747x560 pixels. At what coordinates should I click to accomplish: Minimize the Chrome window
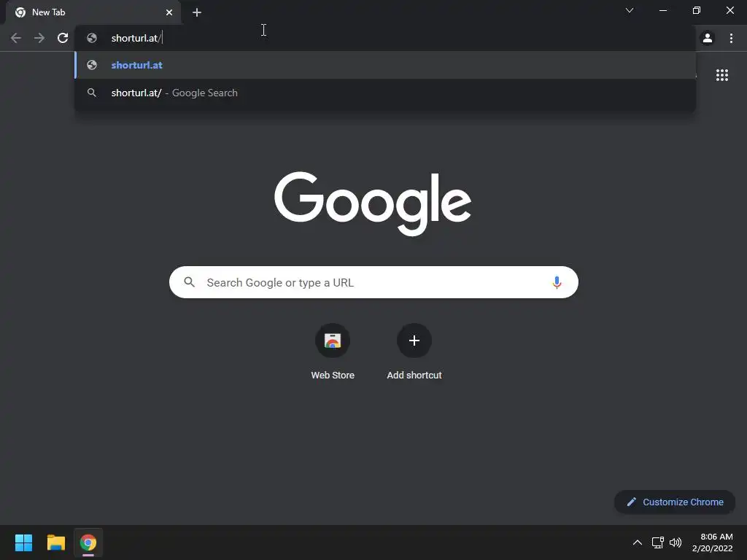(x=662, y=10)
